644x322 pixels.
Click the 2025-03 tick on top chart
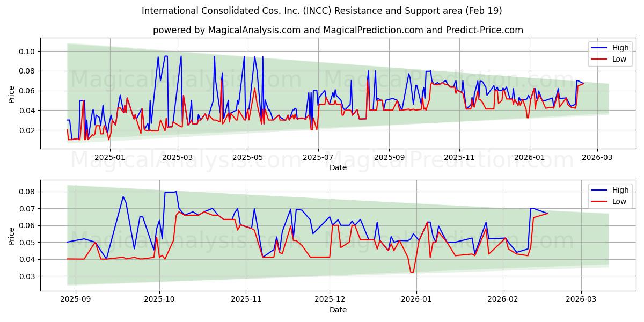(x=177, y=157)
